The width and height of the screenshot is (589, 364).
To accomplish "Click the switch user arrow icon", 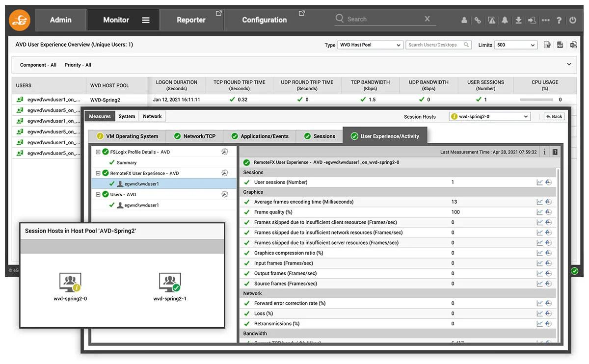I will click(x=532, y=21).
